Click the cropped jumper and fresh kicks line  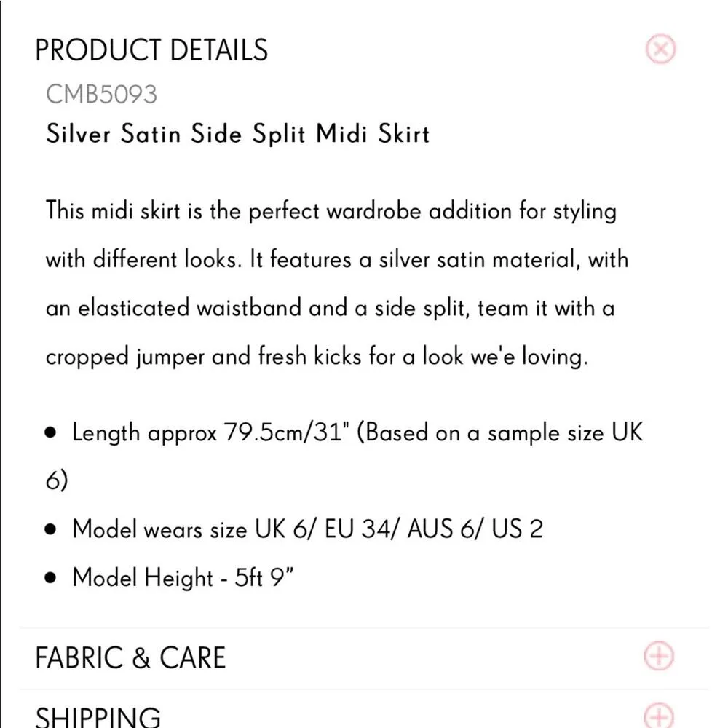pyautogui.click(x=316, y=357)
